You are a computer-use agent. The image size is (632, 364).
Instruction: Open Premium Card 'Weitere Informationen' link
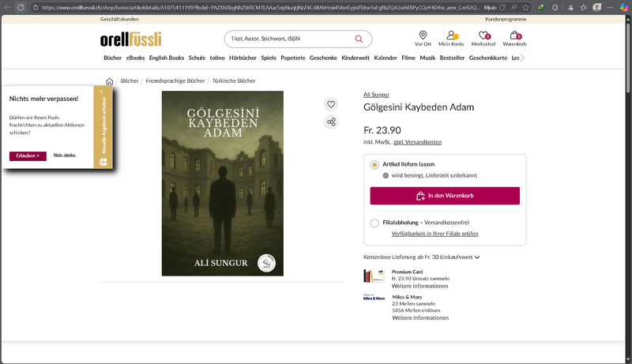pyautogui.click(x=420, y=286)
